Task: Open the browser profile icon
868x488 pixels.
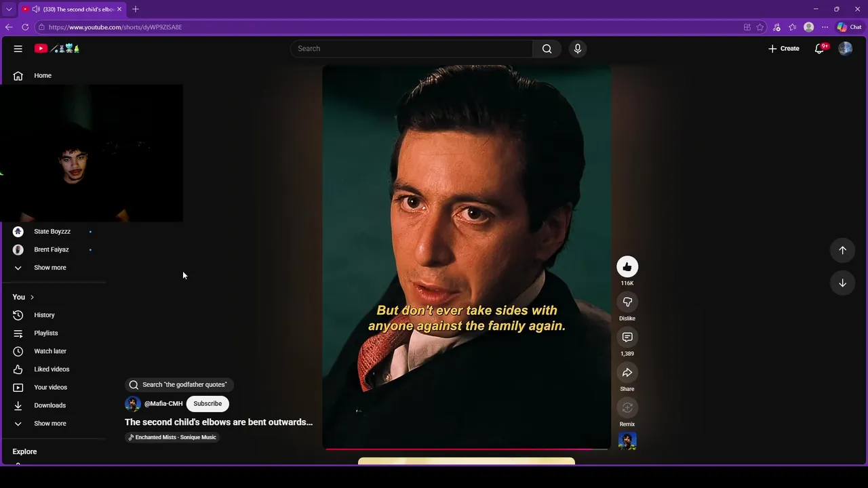Action: point(808,27)
